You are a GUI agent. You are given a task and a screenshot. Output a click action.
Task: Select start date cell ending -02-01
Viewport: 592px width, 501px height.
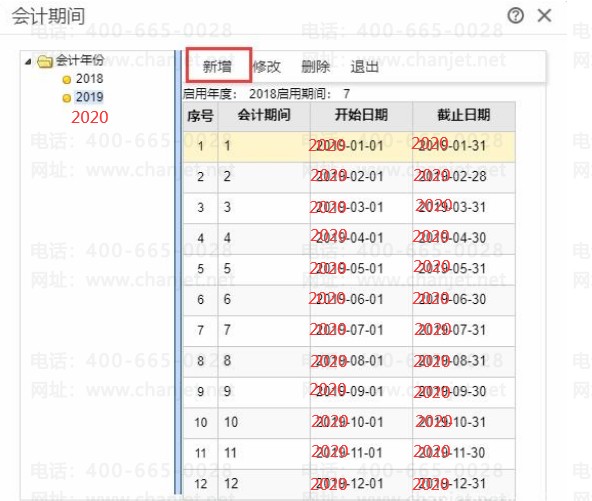[x=361, y=177]
